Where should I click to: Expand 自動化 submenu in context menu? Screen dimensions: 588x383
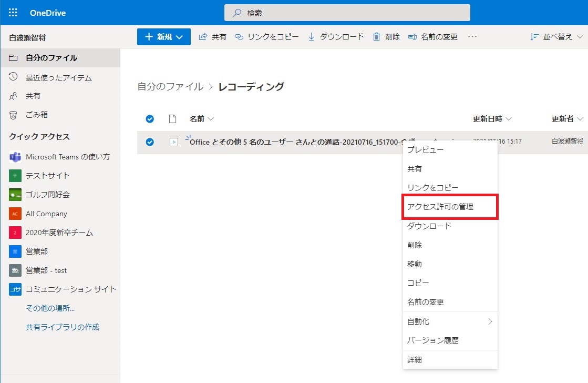[x=450, y=321]
